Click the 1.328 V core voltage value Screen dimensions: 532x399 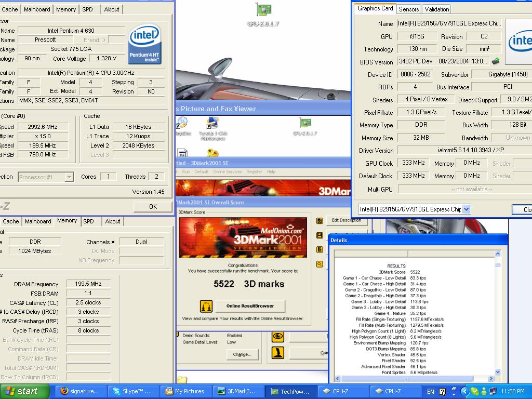pyautogui.click(x=106, y=58)
